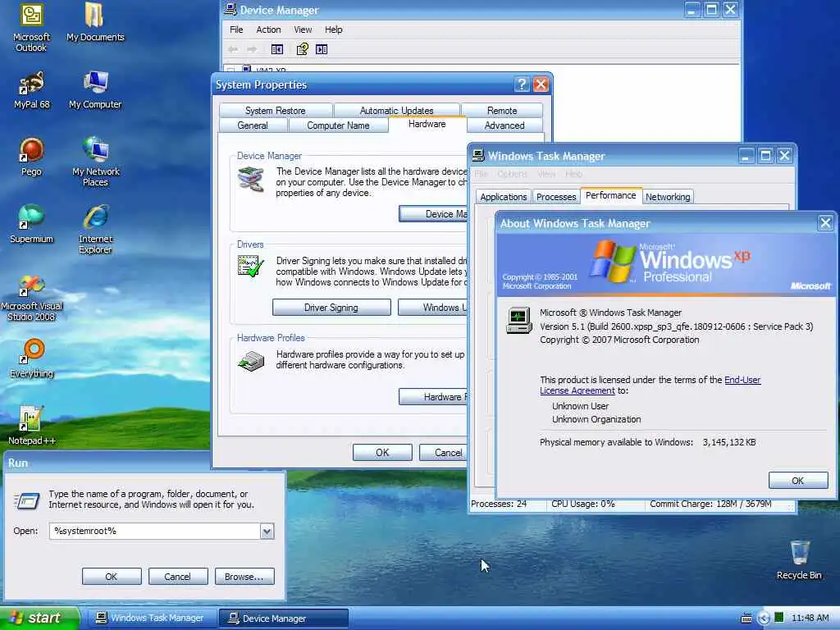Viewport: 840px width, 630px height.
Task: Switch to Automatic Updates tab
Action: (396, 111)
